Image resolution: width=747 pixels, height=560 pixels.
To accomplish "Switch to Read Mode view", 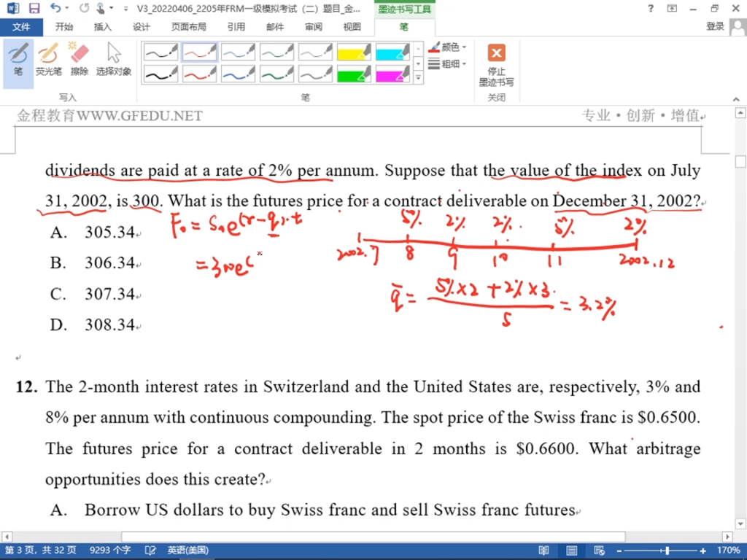I will (x=543, y=551).
